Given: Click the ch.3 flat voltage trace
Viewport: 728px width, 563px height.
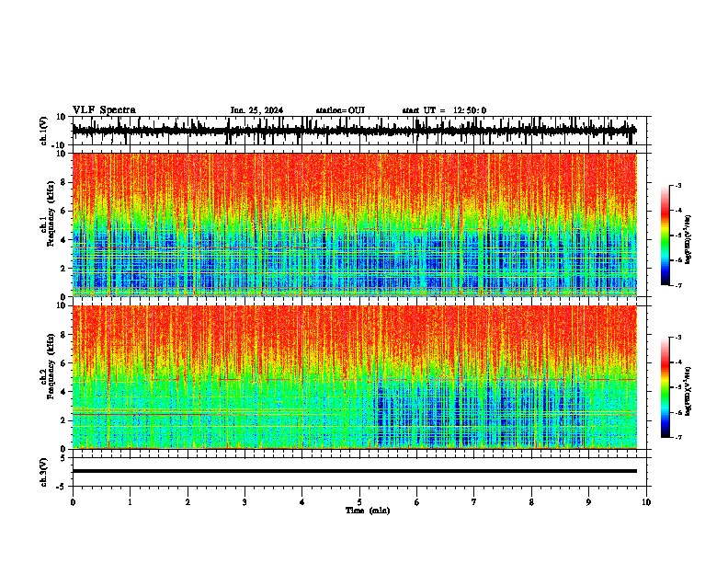Looking at the screenshot, I should click(x=355, y=471).
